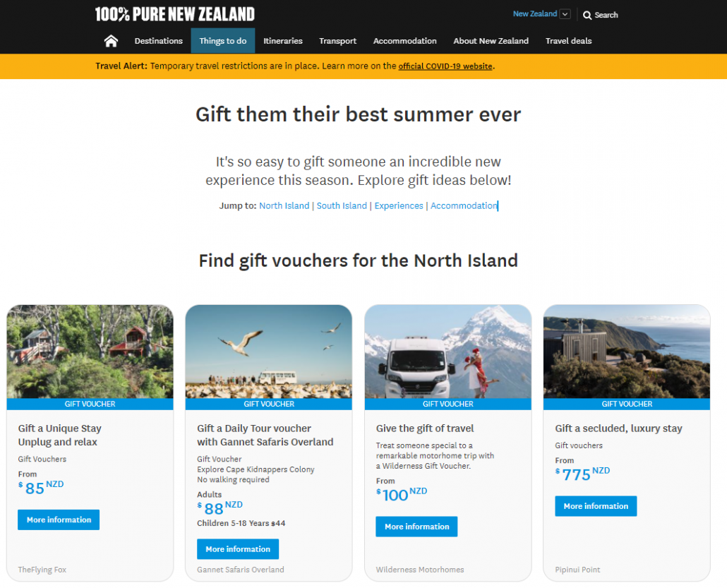The width and height of the screenshot is (727, 588).
Task: Click More information for Pipinui Point
Action: (x=596, y=506)
